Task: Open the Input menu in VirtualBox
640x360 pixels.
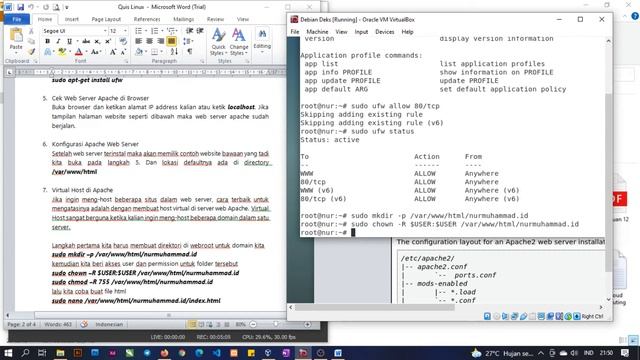Action: pyautogui.click(x=361, y=32)
